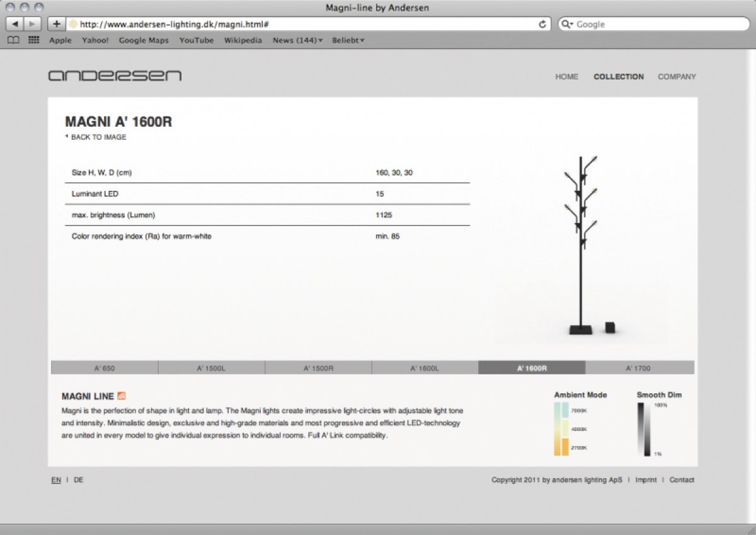Image resolution: width=756 pixels, height=535 pixels.
Task: Open the bookmarks book icon
Action: (13, 40)
